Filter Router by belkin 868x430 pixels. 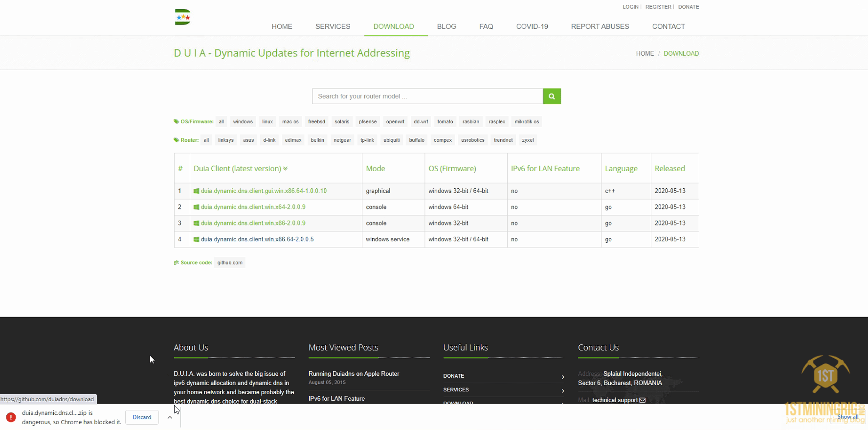[x=317, y=140]
